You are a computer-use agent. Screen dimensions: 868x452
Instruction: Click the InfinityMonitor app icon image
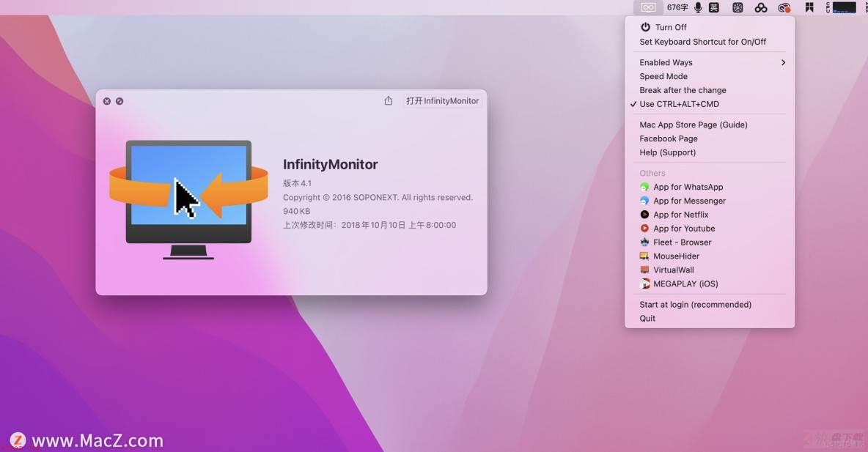(188, 199)
